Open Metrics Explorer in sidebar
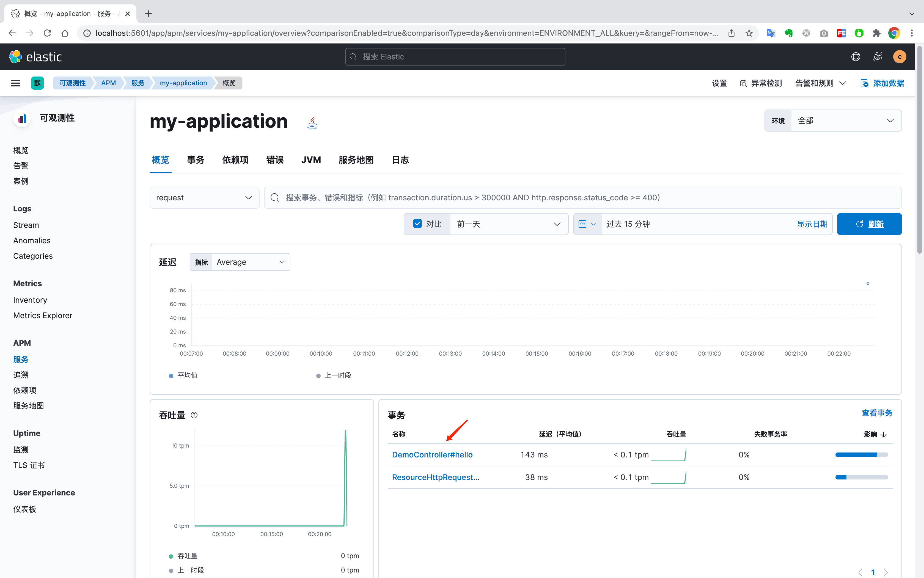 (43, 315)
